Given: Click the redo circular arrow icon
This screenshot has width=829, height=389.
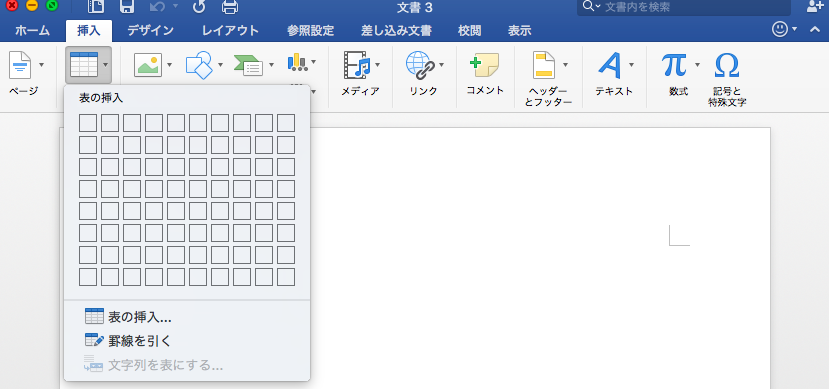Looking at the screenshot, I should point(199,6).
